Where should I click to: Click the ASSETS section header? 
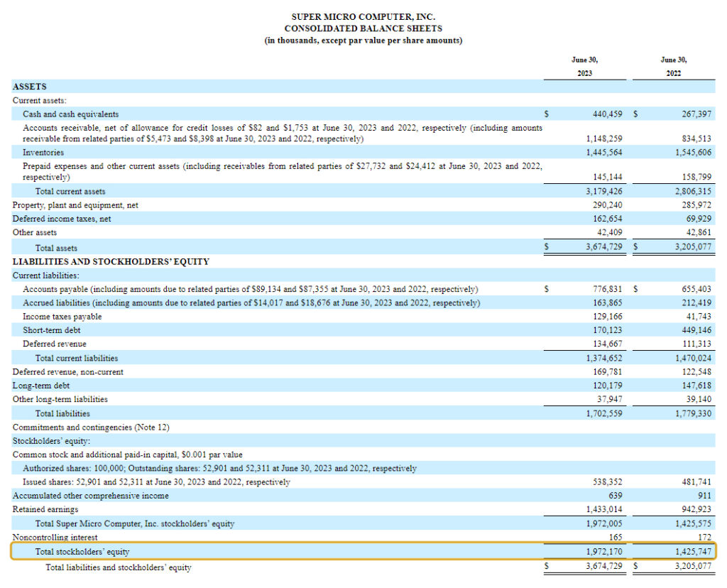30,87
